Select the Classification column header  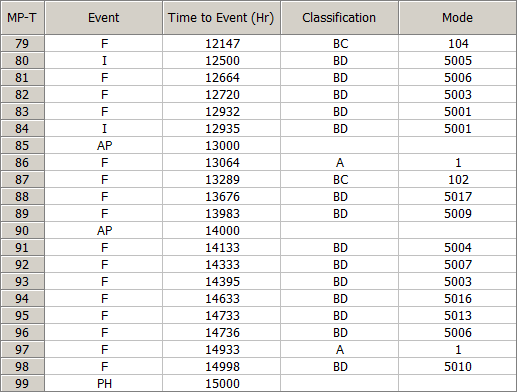pyautogui.click(x=339, y=18)
